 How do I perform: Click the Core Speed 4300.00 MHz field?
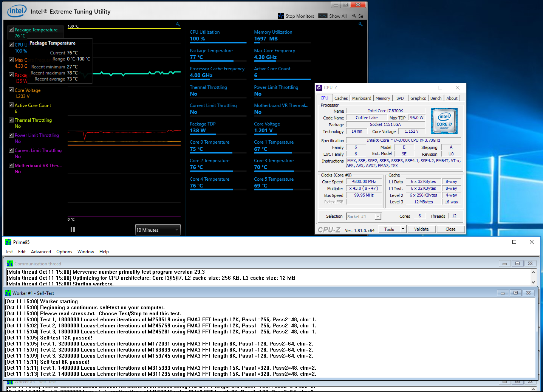(x=364, y=182)
